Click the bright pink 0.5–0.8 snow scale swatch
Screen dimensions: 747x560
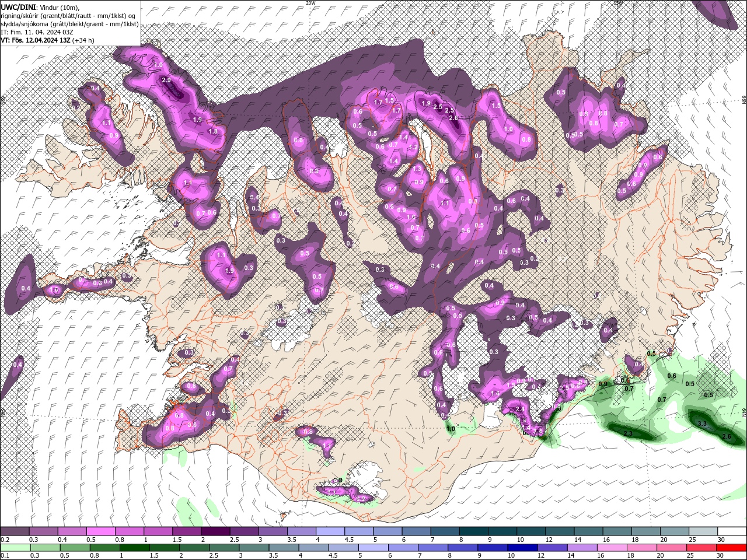(100, 532)
